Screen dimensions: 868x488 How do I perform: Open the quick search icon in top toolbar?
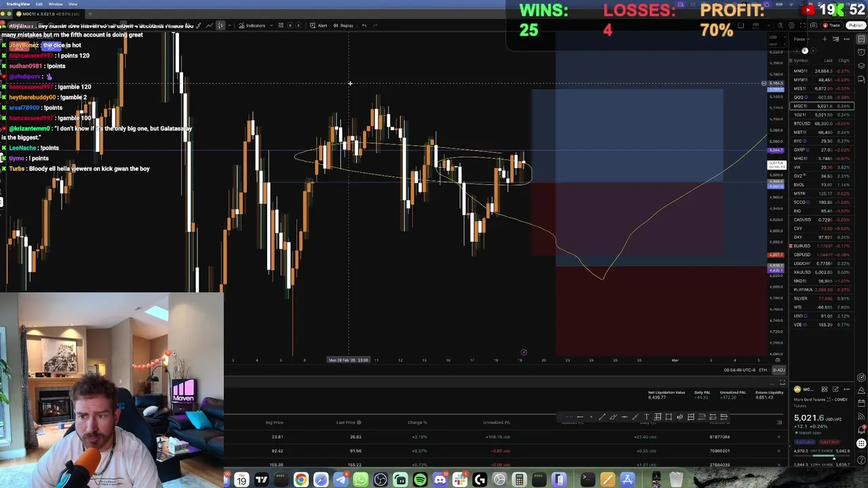coord(781,26)
